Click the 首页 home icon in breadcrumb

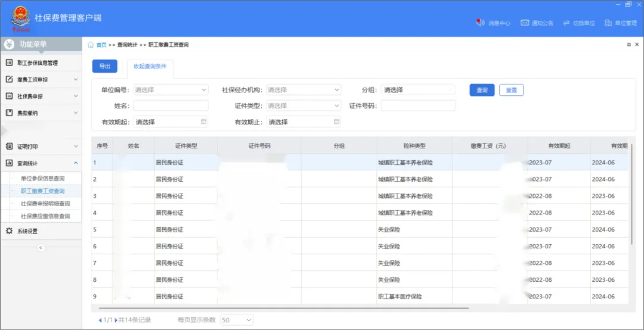click(x=91, y=45)
